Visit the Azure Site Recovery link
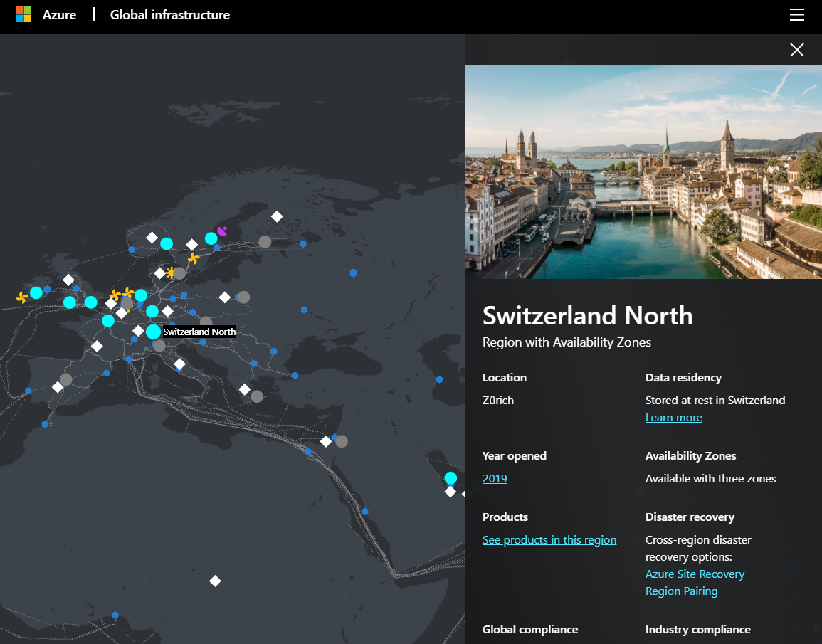The width and height of the screenshot is (822, 644). [x=695, y=574]
